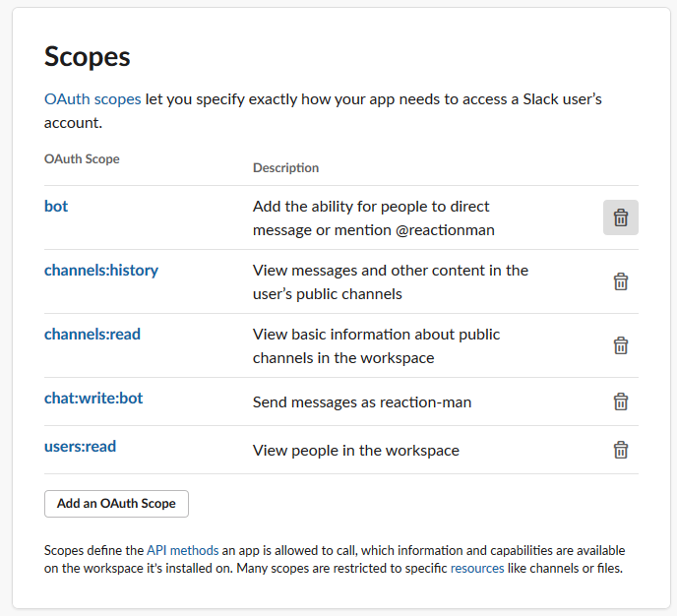Image resolution: width=677 pixels, height=616 pixels.
Task: Click the channels:read scope name
Action: pyautogui.click(x=92, y=335)
